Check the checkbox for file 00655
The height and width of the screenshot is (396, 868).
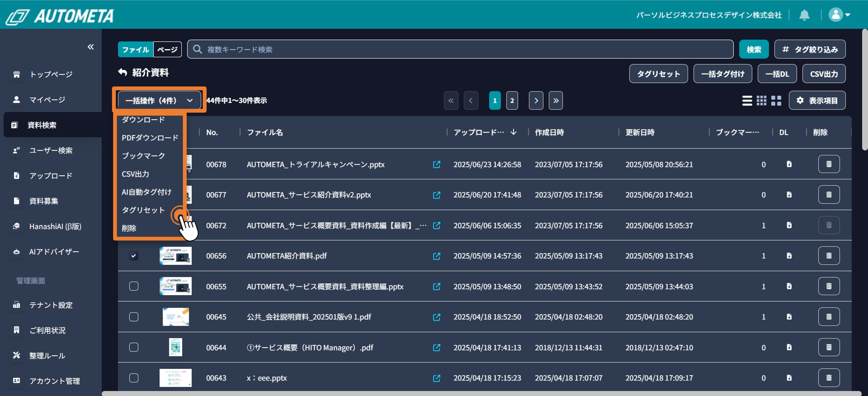point(134,286)
